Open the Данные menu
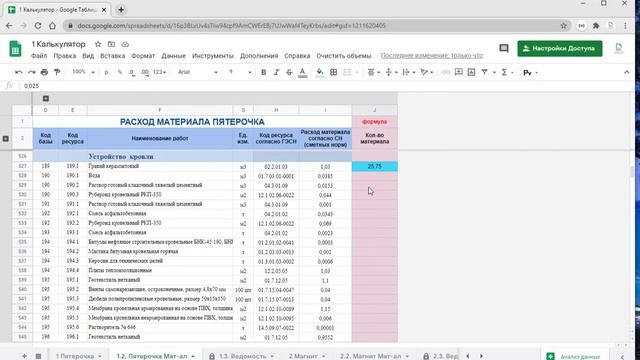640x360 pixels. click(173, 56)
